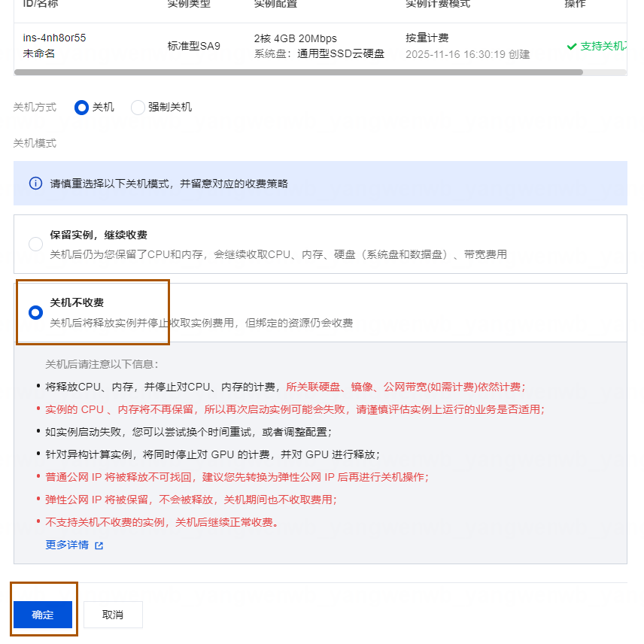Click the horizontal scrollbar under instance table
The height and width of the screenshot is (644, 644).
(298, 72)
